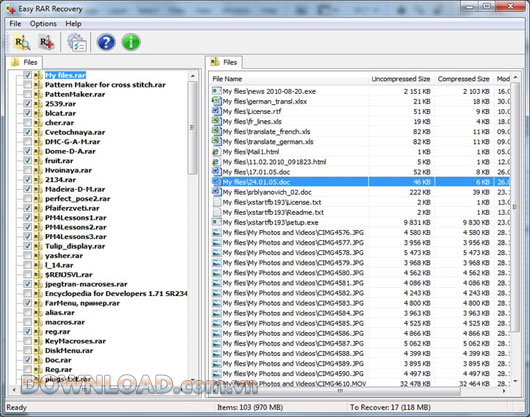Select the My files\24.01.05.doc row
This screenshot has width=530, height=417.
point(361,182)
